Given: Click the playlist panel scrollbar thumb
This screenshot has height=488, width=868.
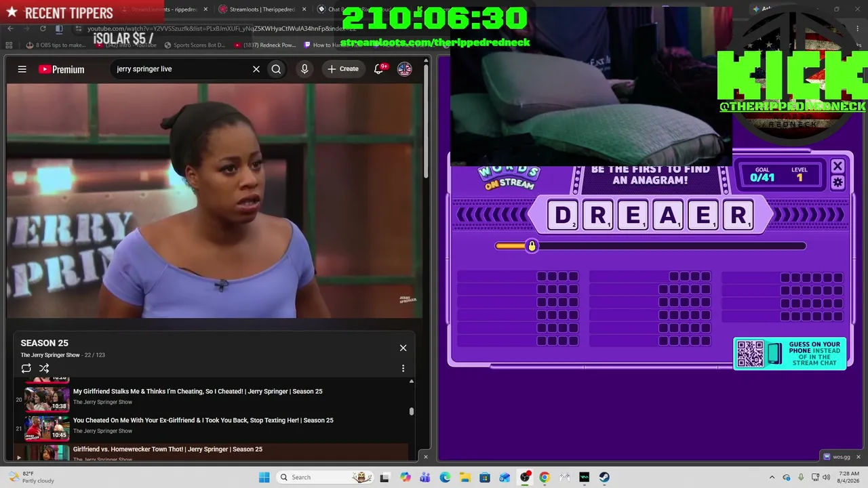Looking at the screenshot, I should [411, 411].
